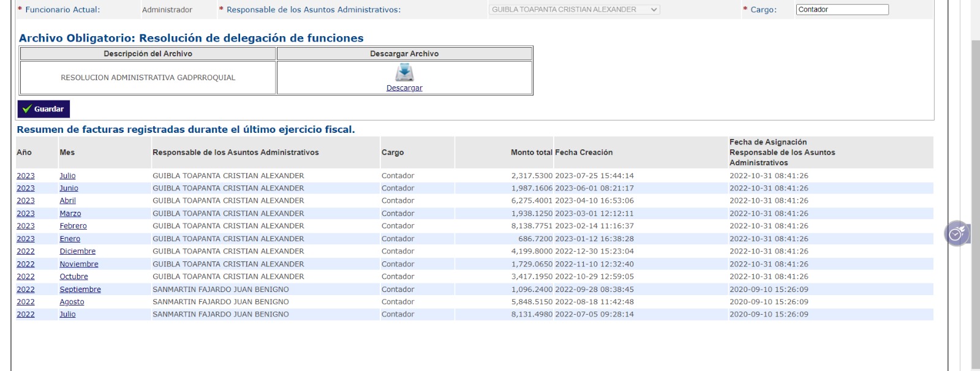Image resolution: width=980 pixels, height=371 pixels.
Task: Click the Descargar link
Action: (404, 88)
